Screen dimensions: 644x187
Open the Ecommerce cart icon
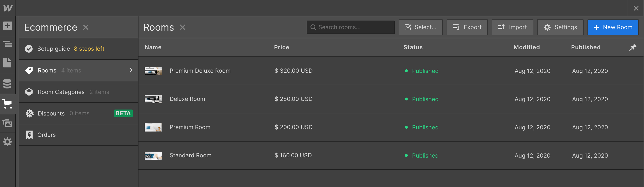[x=7, y=104]
